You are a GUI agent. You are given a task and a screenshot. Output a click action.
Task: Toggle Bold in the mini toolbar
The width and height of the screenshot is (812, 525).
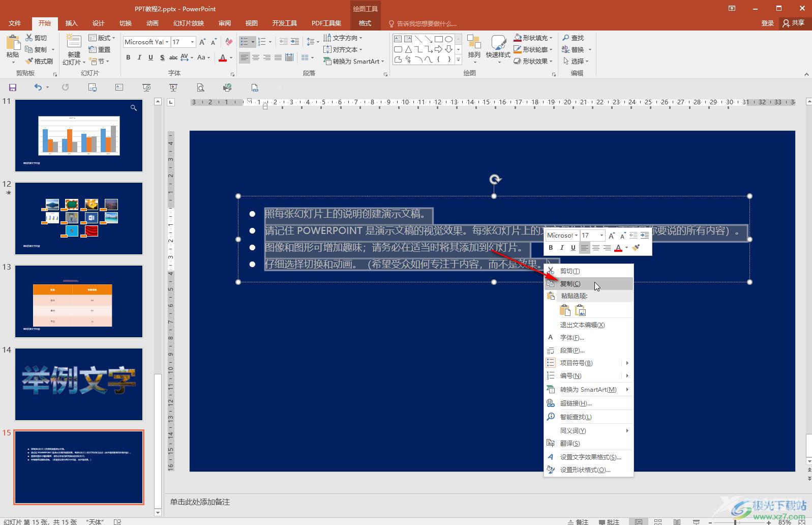pyautogui.click(x=551, y=248)
